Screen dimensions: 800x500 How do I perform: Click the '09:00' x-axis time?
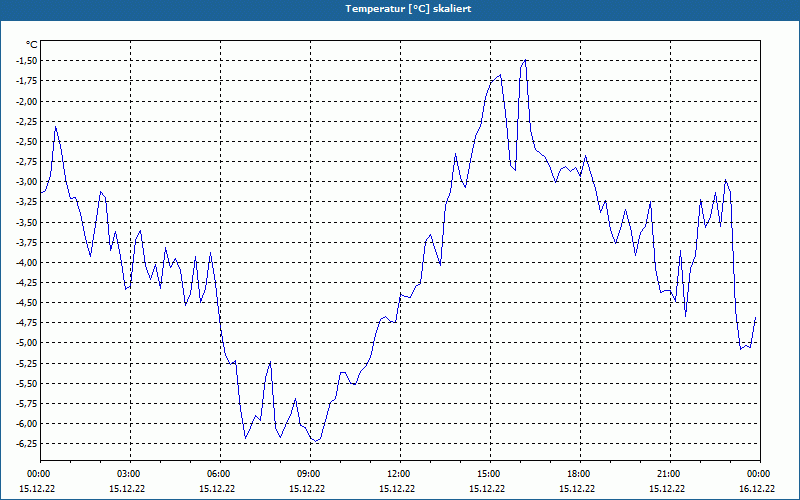point(310,474)
